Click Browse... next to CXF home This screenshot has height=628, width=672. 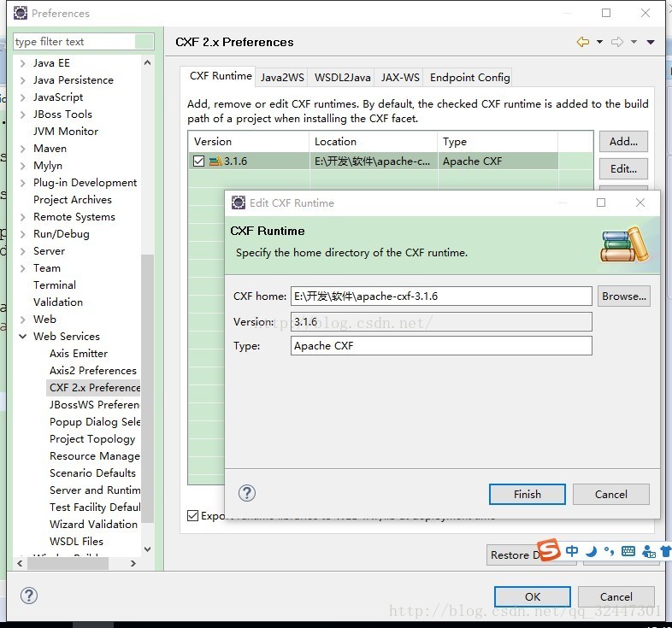[x=623, y=296]
